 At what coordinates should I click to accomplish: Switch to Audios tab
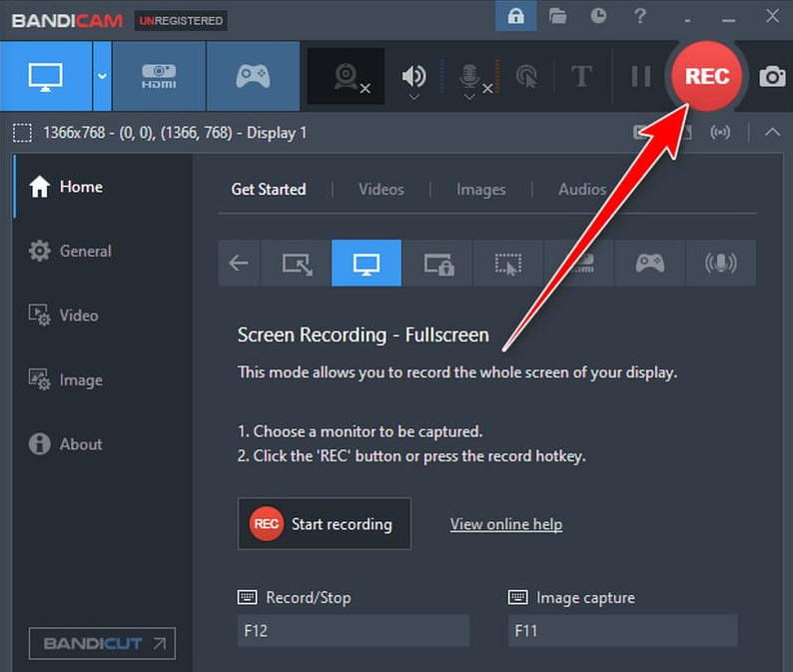coord(582,189)
